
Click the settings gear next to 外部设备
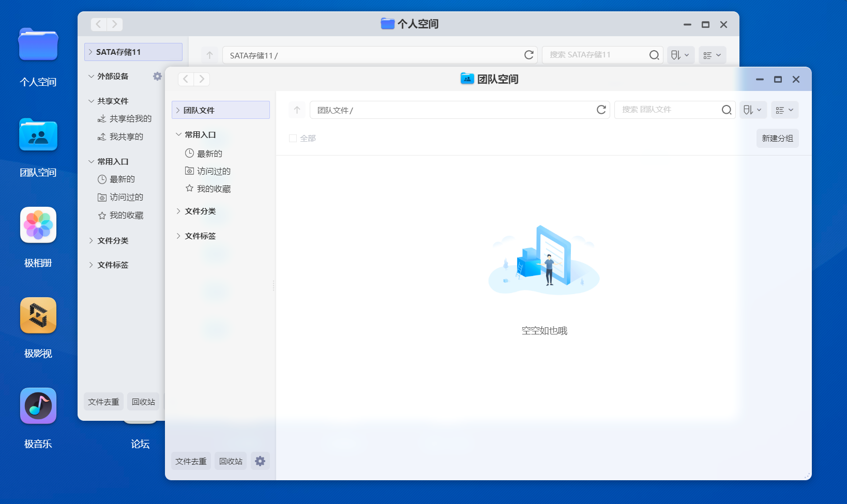(157, 76)
